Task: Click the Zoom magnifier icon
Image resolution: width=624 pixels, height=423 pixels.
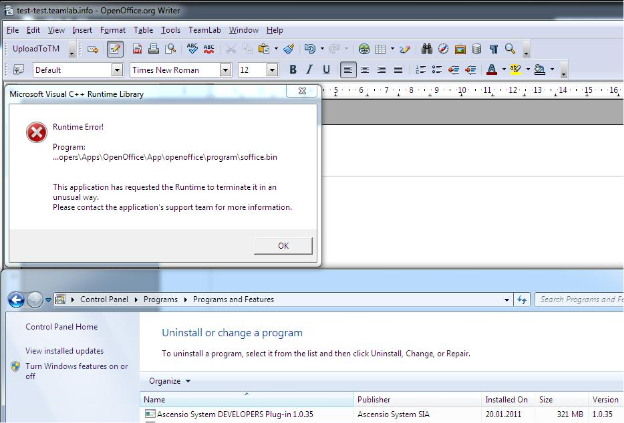Action: [x=510, y=49]
